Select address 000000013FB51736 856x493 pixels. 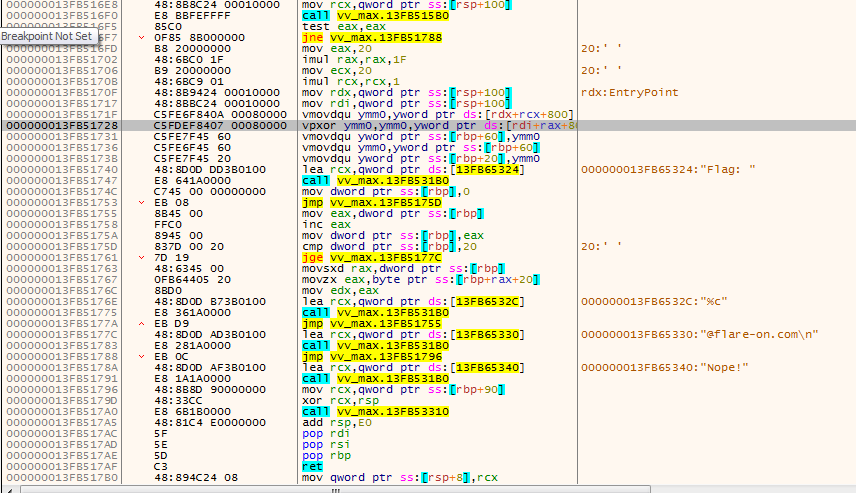pos(62,147)
